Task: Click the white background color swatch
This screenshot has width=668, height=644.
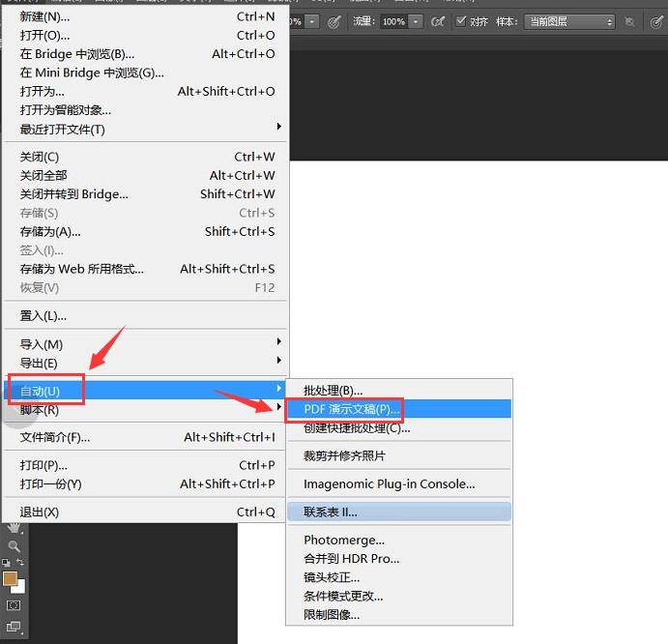Action: pyautogui.click(x=19, y=587)
